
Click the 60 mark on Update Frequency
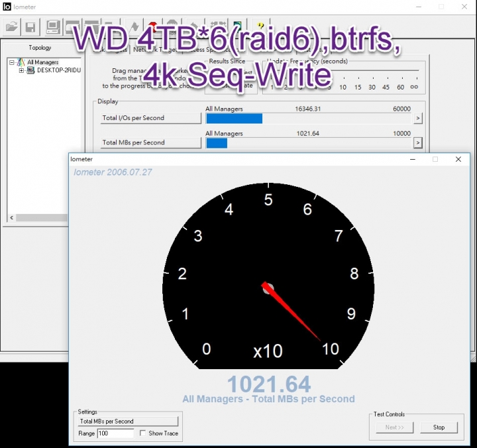click(401, 87)
